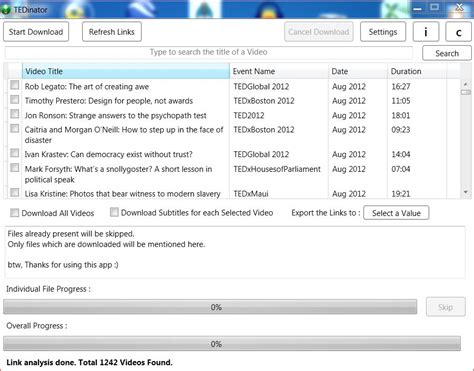The width and height of the screenshot is (474, 371).
Task: Click duration '16:27' cell
Action: [401, 87]
